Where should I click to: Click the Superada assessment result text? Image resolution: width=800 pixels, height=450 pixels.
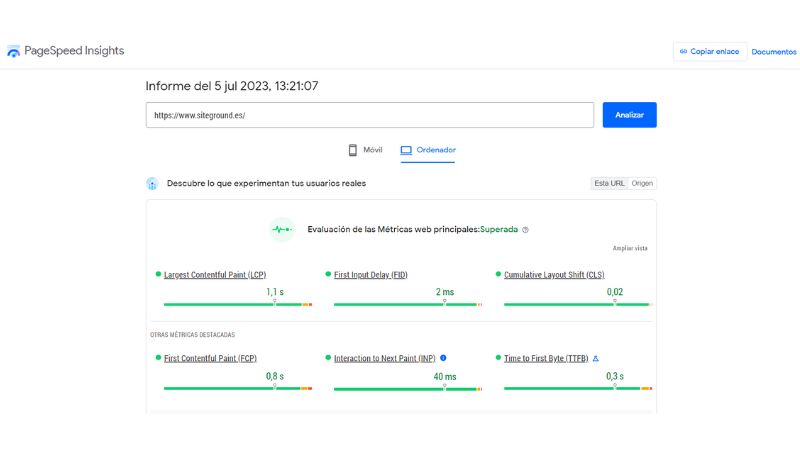pyautogui.click(x=499, y=230)
